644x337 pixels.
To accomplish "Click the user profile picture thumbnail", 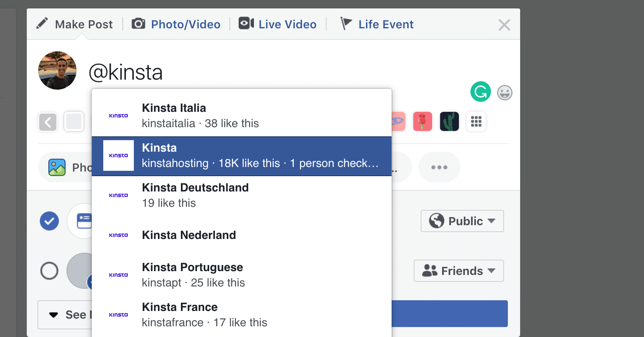I will point(57,70).
